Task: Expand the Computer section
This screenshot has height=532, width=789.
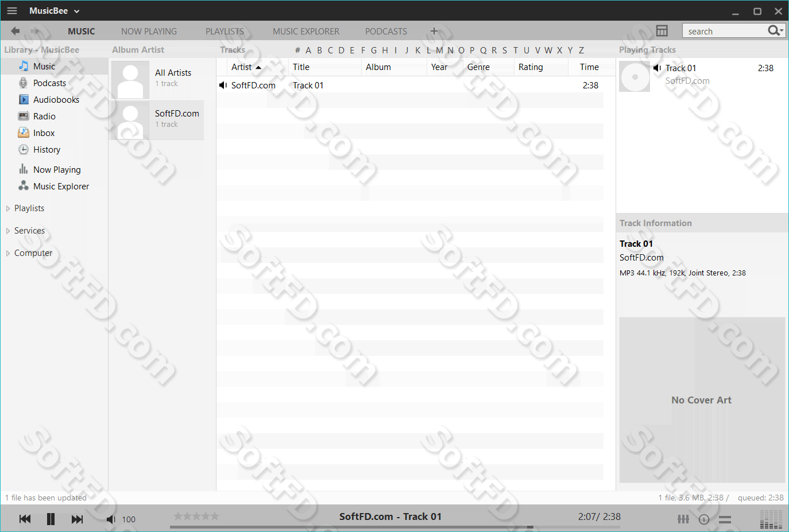Action: (8, 253)
